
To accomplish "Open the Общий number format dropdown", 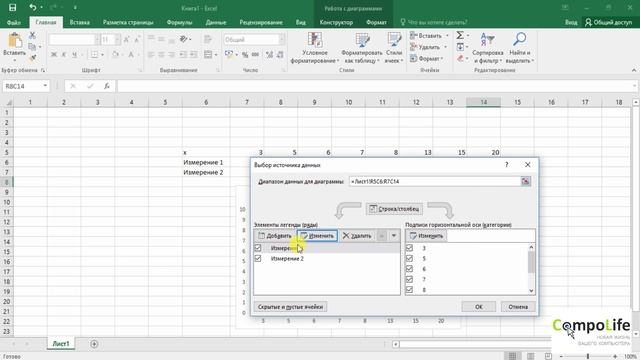I will [x=282, y=39].
